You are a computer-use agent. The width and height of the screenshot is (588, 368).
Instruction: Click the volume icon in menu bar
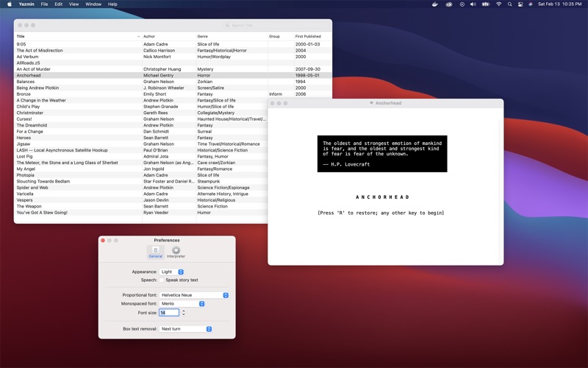473,4
